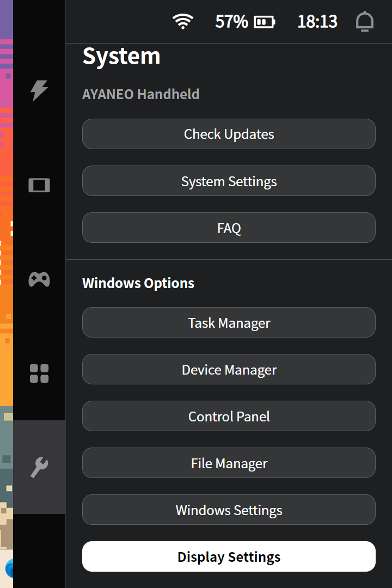
Task: Open System Settings
Action: [229, 181]
